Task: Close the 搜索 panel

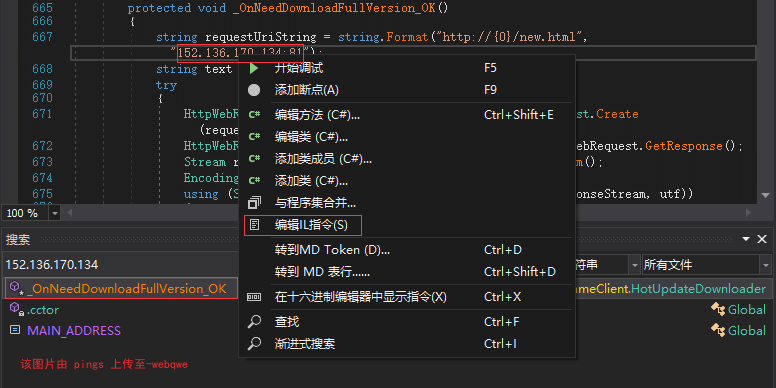Action: click(762, 240)
